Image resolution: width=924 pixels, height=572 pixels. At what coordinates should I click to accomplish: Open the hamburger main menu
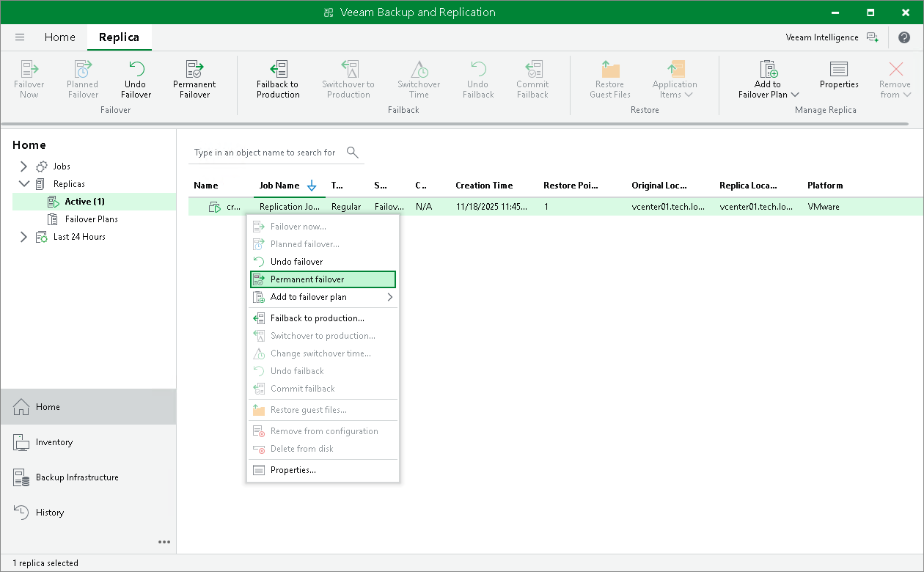pyautogui.click(x=20, y=37)
